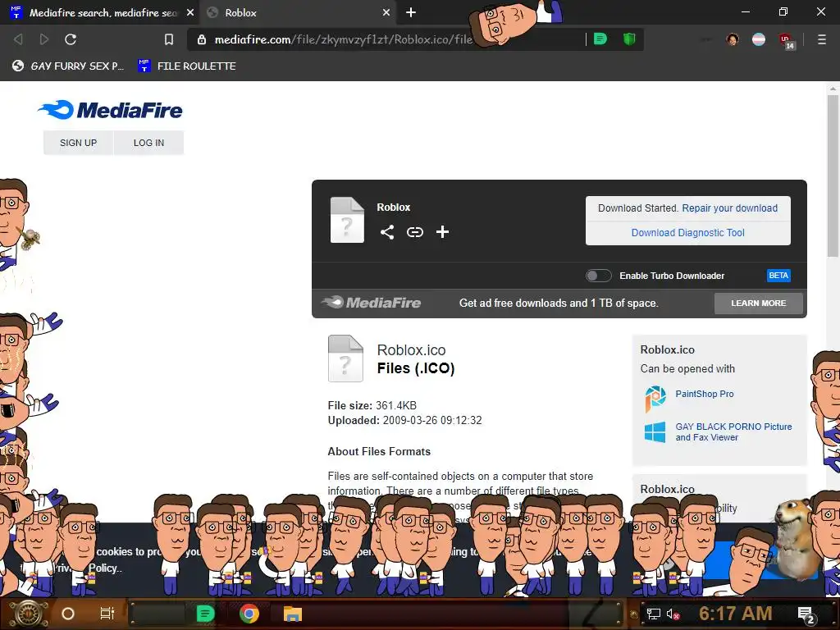Click the Roblox.ico file icon thumbnail
840x630 pixels.
(345, 358)
